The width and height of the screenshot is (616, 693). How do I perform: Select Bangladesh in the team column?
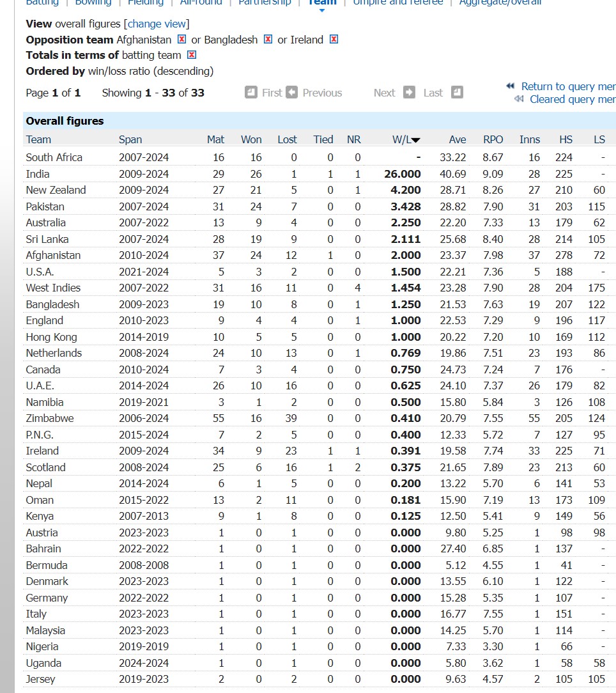(52, 304)
